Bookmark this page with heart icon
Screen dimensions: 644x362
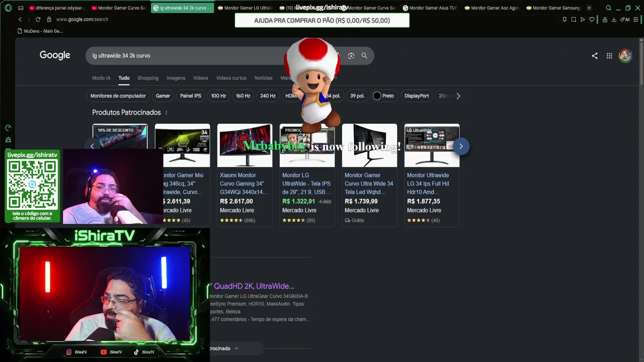pos(592,20)
